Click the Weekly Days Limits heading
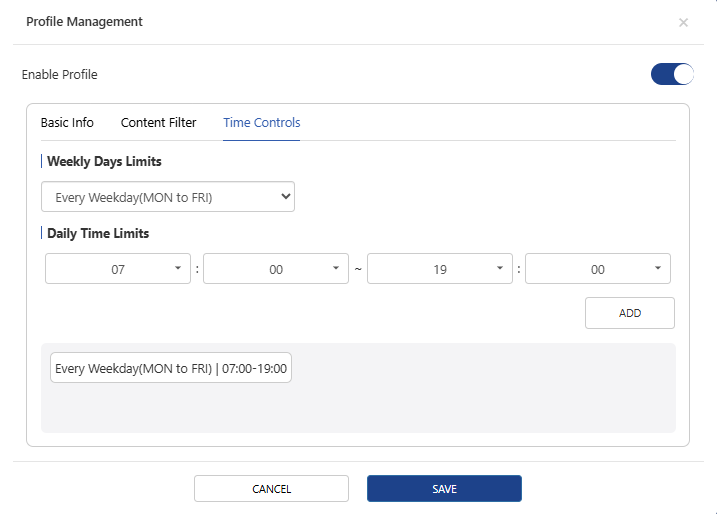The image size is (717, 514). click(104, 161)
